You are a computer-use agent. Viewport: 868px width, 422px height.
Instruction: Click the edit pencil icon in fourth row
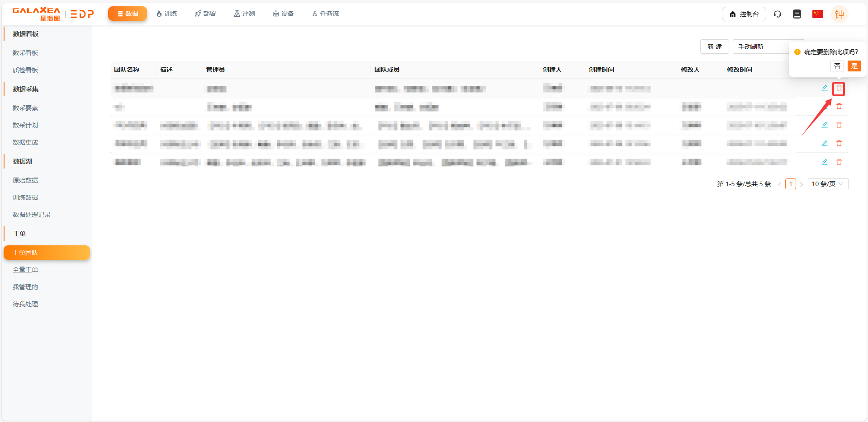(824, 143)
